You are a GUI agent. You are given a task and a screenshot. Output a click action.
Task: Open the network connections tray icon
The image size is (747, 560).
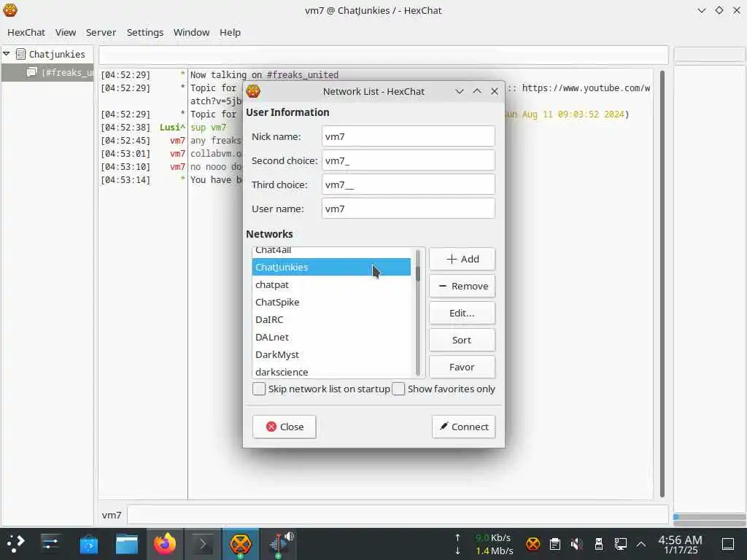pyautogui.click(x=620, y=544)
